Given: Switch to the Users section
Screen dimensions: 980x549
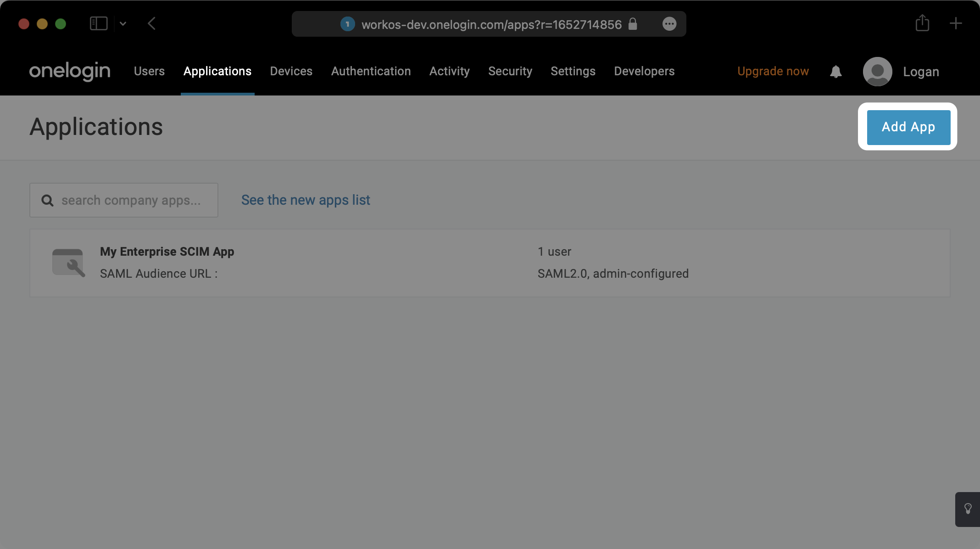Looking at the screenshot, I should [149, 71].
